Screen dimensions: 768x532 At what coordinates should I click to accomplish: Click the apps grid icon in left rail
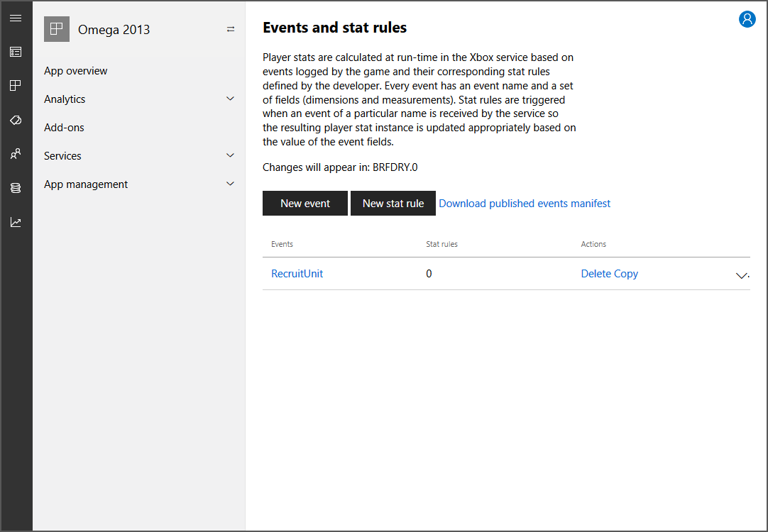tap(16, 86)
